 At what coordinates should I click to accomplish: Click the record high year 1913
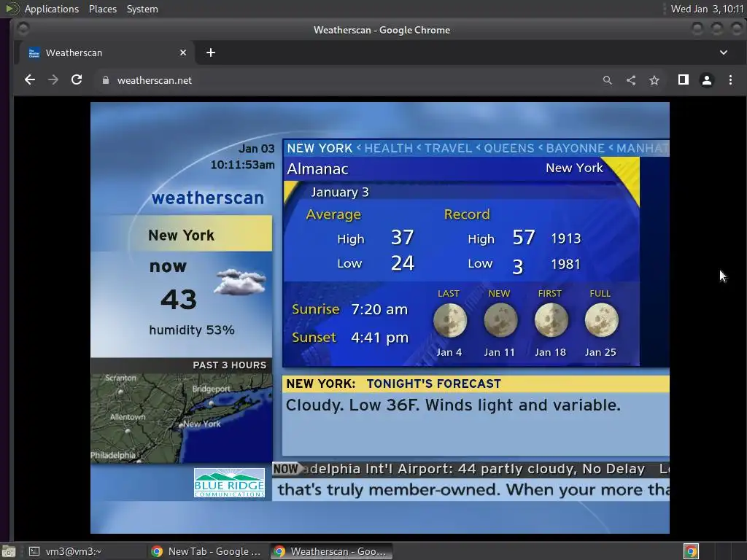coord(566,238)
